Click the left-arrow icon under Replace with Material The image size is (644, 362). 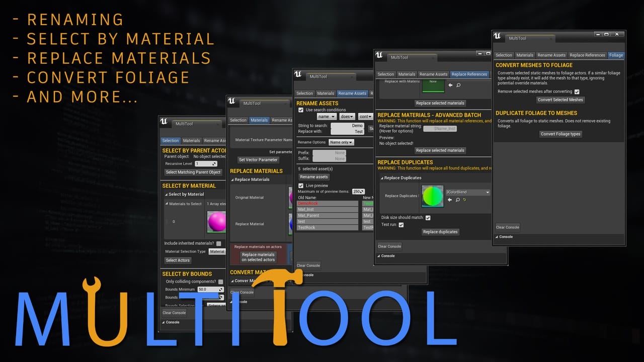coord(450,85)
